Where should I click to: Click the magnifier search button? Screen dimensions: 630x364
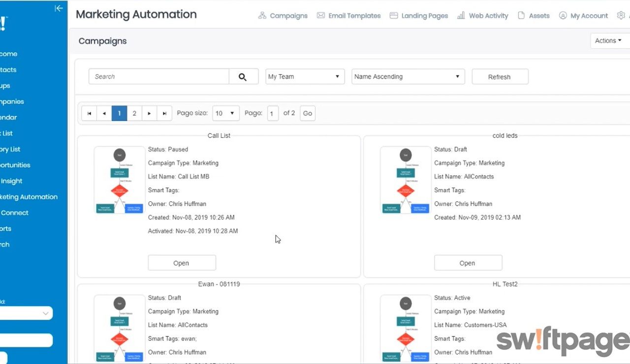click(243, 77)
